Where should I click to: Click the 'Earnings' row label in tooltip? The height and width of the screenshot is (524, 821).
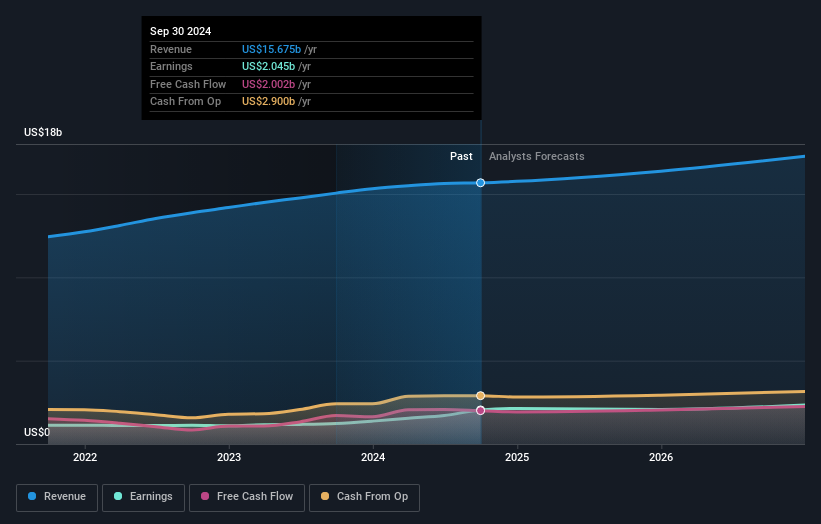pyautogui.click(x=171, y=66)
